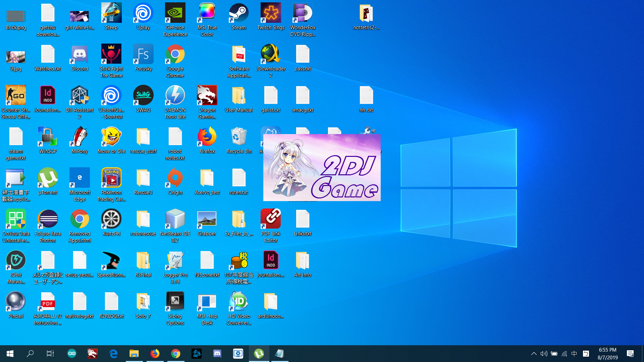This screenshot has width=644, height=362.
Task: Select the PDF Link Editor icon
Action: [x=271, y=226]
